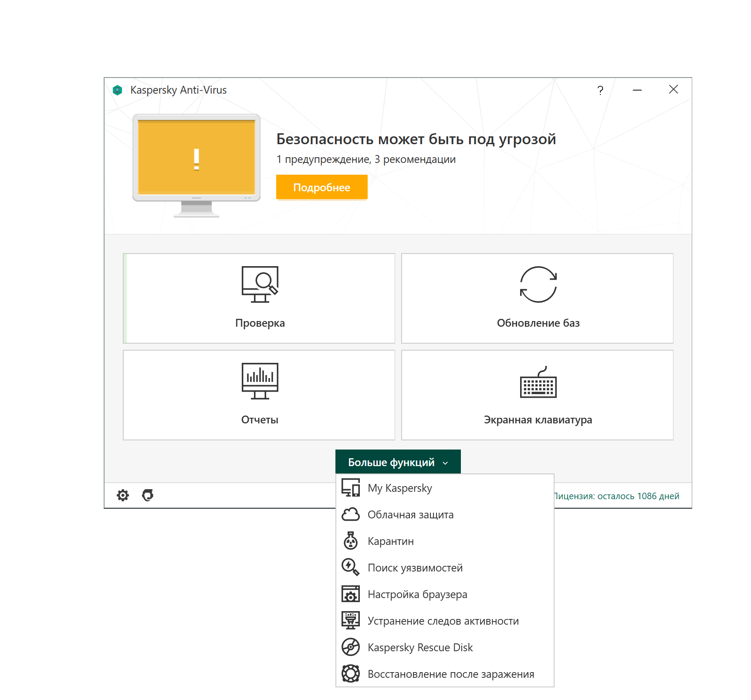Click the cloud protection icon
The width and height of the screenshot is (751, 700).
pos(351,514)
